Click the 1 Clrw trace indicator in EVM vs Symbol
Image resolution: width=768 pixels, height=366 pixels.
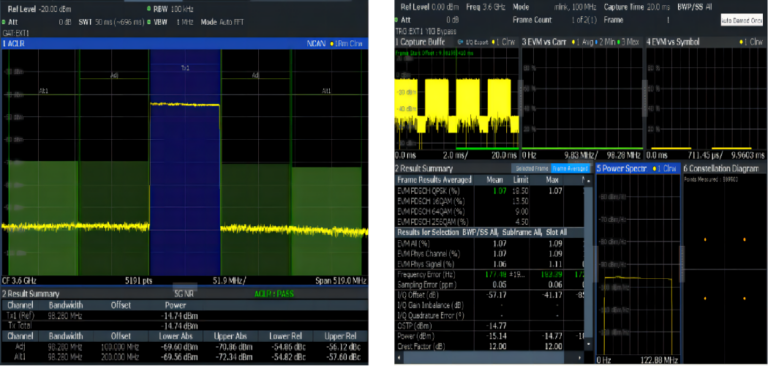[x=751, y=42]
